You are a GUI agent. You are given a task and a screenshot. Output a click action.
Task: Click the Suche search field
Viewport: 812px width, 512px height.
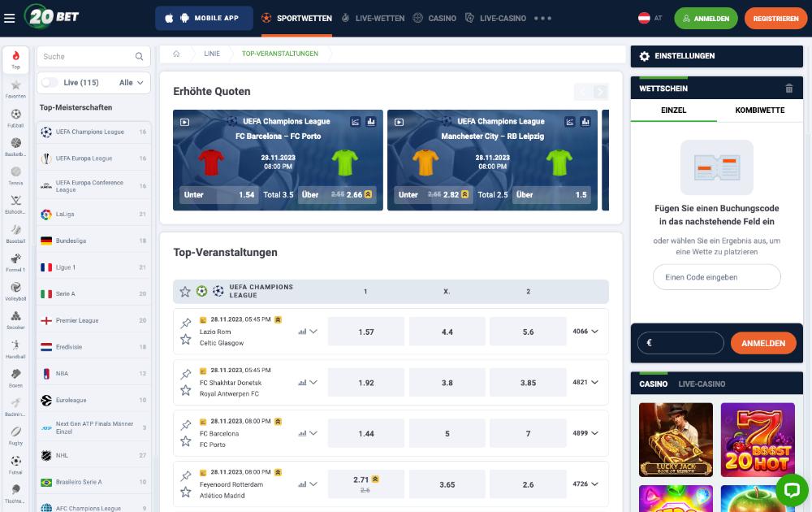point(93,57)
